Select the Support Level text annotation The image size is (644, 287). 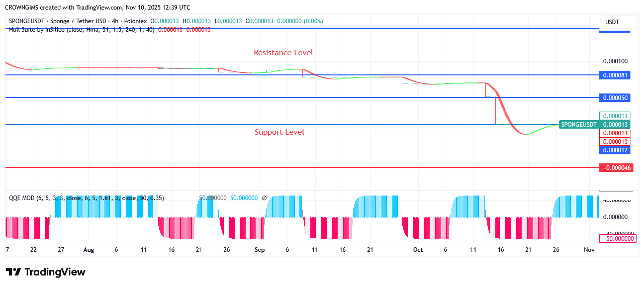click(279, 132)
